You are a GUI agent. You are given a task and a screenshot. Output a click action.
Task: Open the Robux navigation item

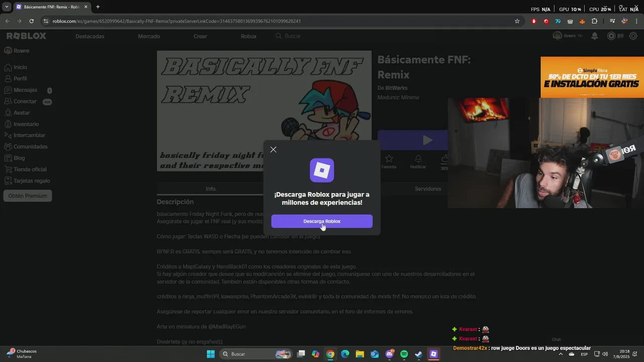[249, 36]
